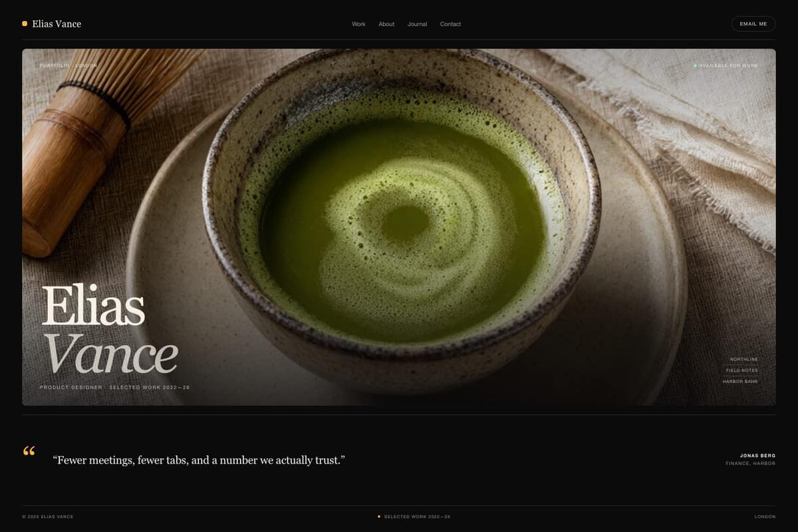Click the Jonas Berg attribution name
The image size is (798, 532).
757,456
